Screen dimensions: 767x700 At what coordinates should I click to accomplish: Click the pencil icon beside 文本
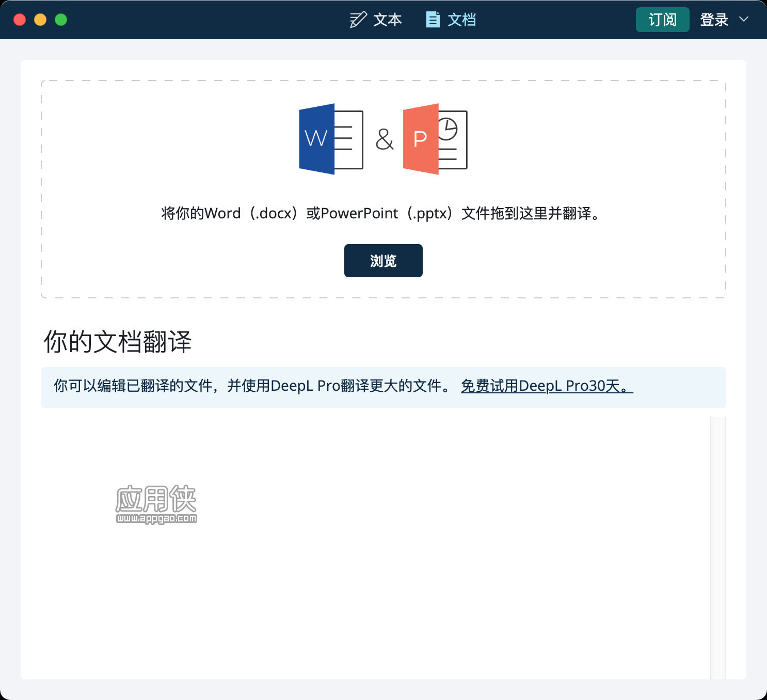coord(358,20)
